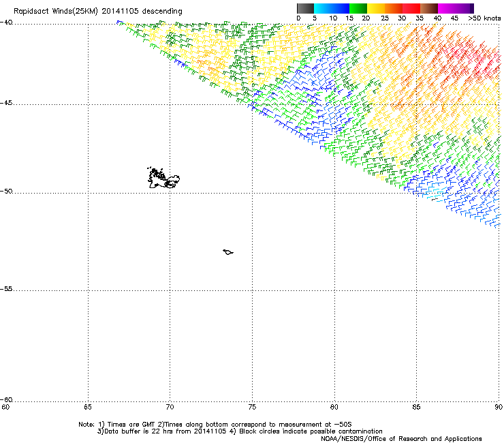Click the gray 0-5 knots color segment

click(305, 8)
